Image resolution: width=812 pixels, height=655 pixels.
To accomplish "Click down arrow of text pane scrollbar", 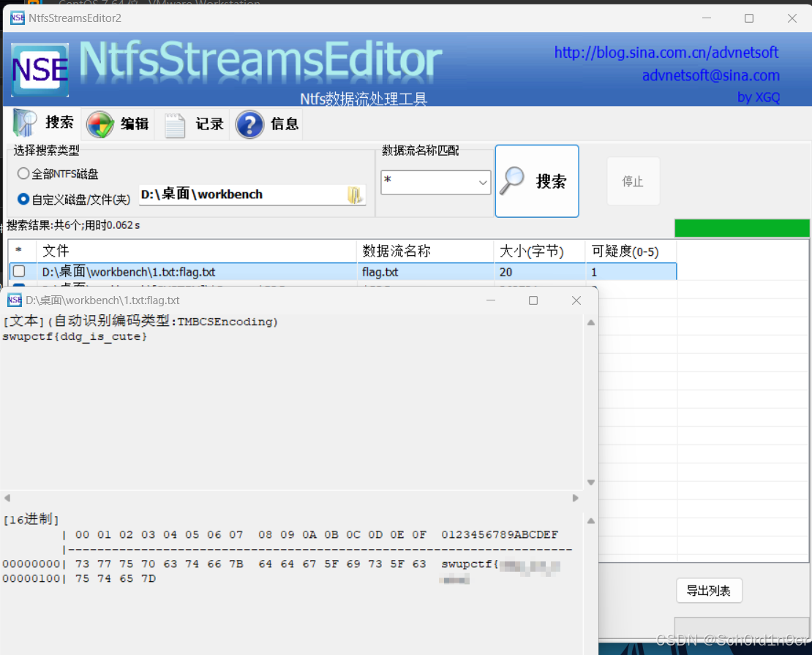I will point(591,482).
